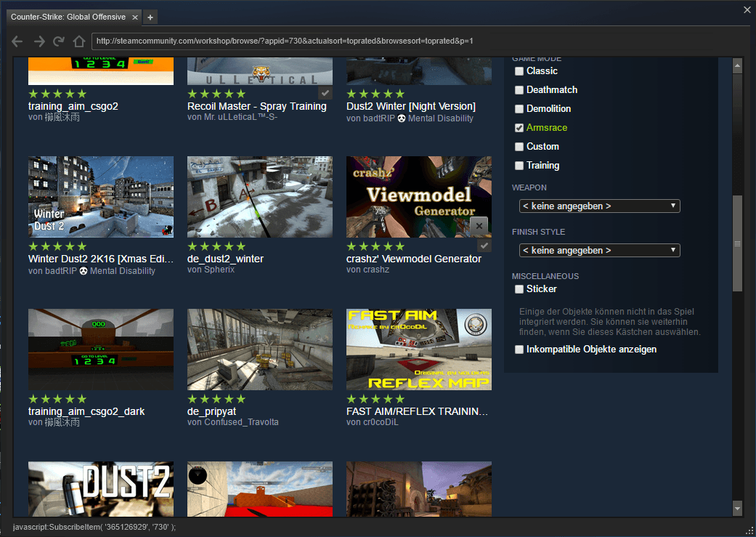Viewport: 756px width, 537px height.
Task: Click the star rating of Winter Dust2 2K16
Action: 57,246
